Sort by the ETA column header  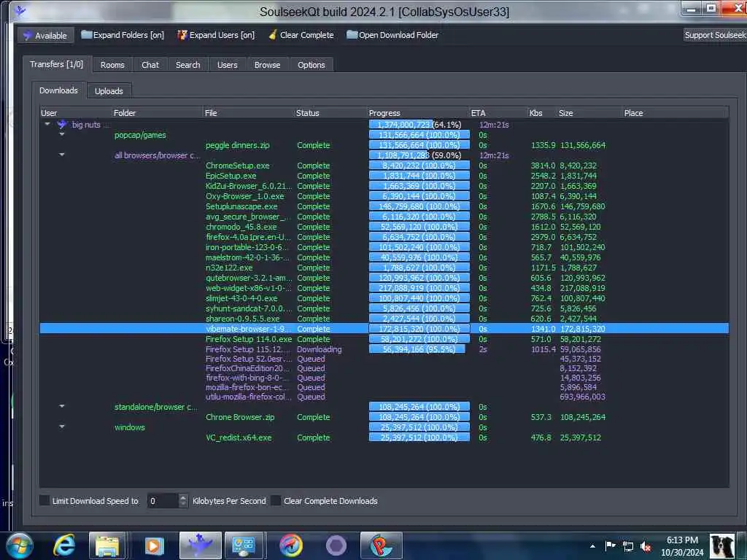coord(499,113)
